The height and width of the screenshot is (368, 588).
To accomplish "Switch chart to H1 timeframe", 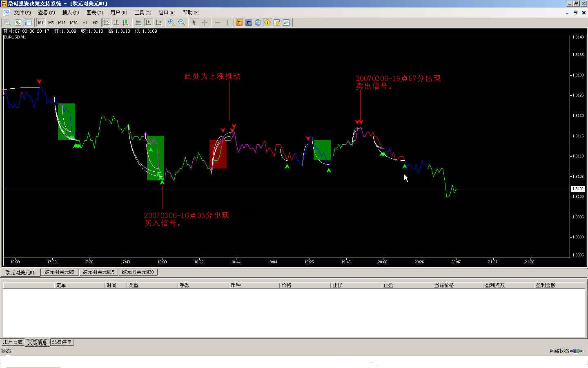I will coord(85,22).
